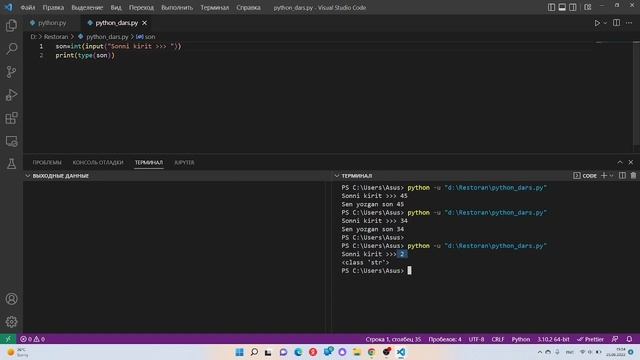Open Accounts menu in activity bar
Screen dimensions: 640x360
click(11, 299)
